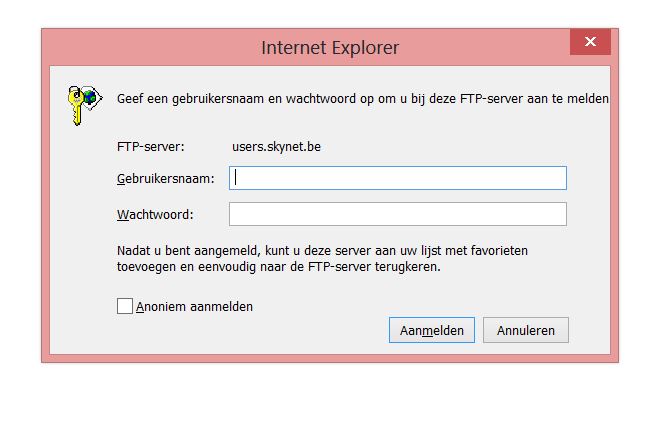
Task: Click the empty title bar area left of title
Action: coord(150,46)
